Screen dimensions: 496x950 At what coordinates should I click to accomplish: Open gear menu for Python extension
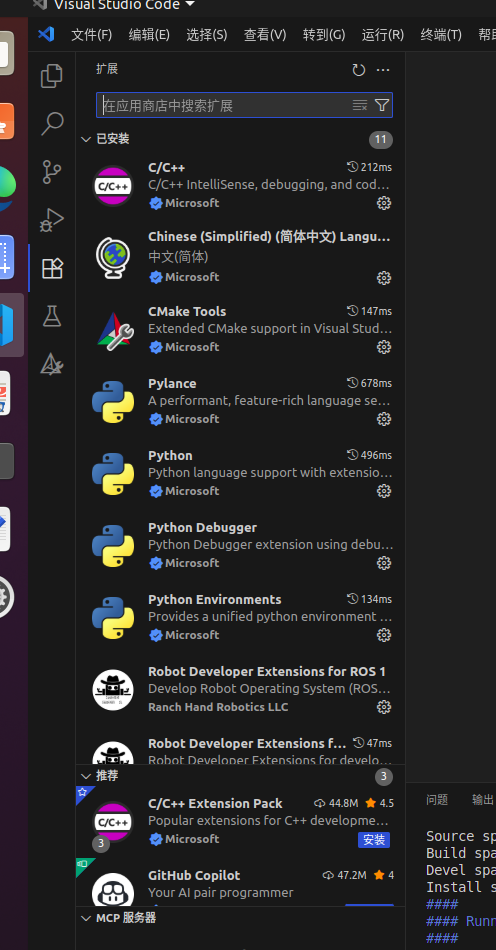pos(384,491)
